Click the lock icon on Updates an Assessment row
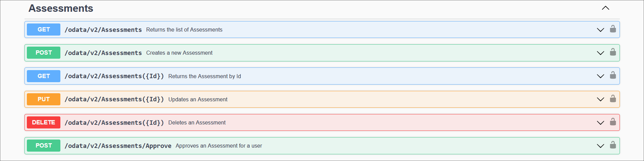Viewport: 644px width, 161px height. [x=612, y=99]
